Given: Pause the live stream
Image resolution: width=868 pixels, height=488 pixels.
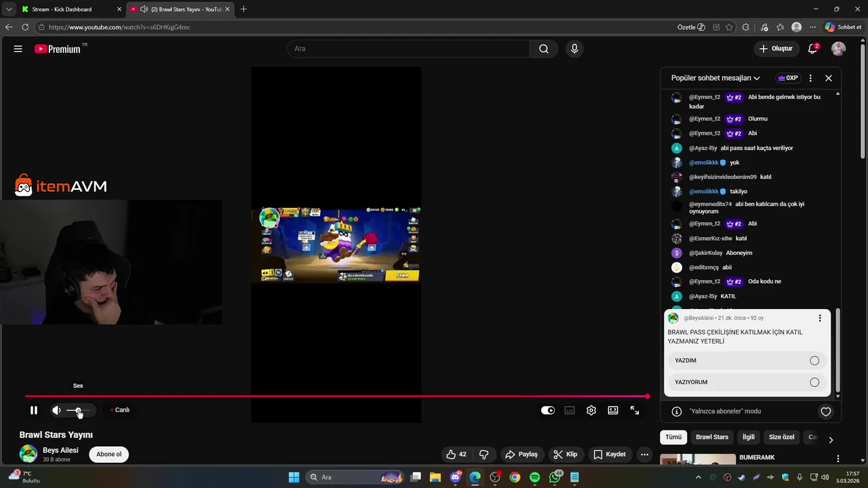Looking at the screenshot, I should [x=33, y=410].
